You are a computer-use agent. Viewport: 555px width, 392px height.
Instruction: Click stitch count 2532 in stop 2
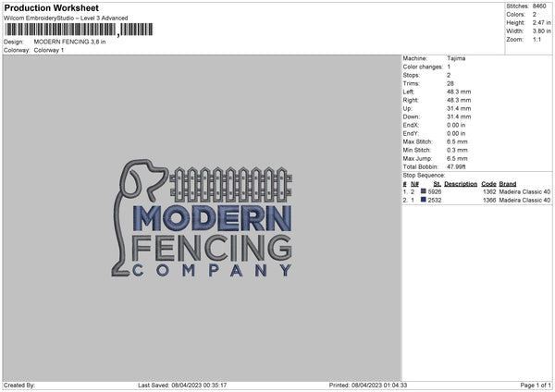[x=435, y=201]
